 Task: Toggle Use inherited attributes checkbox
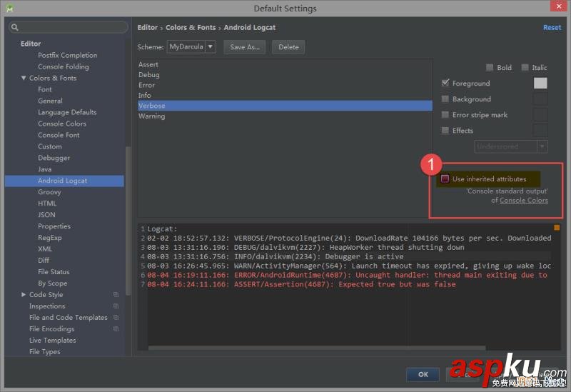(x=445, y=179)
